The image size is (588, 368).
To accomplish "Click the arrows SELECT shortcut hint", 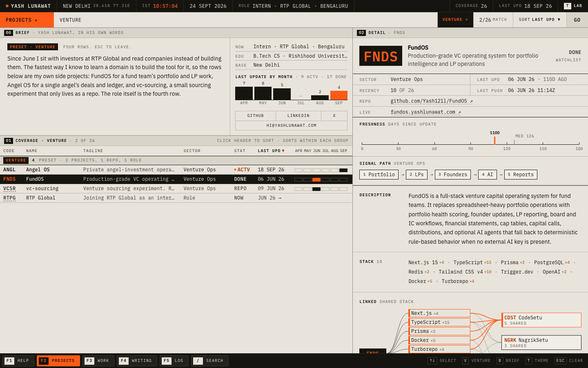I will click(442, 361).
